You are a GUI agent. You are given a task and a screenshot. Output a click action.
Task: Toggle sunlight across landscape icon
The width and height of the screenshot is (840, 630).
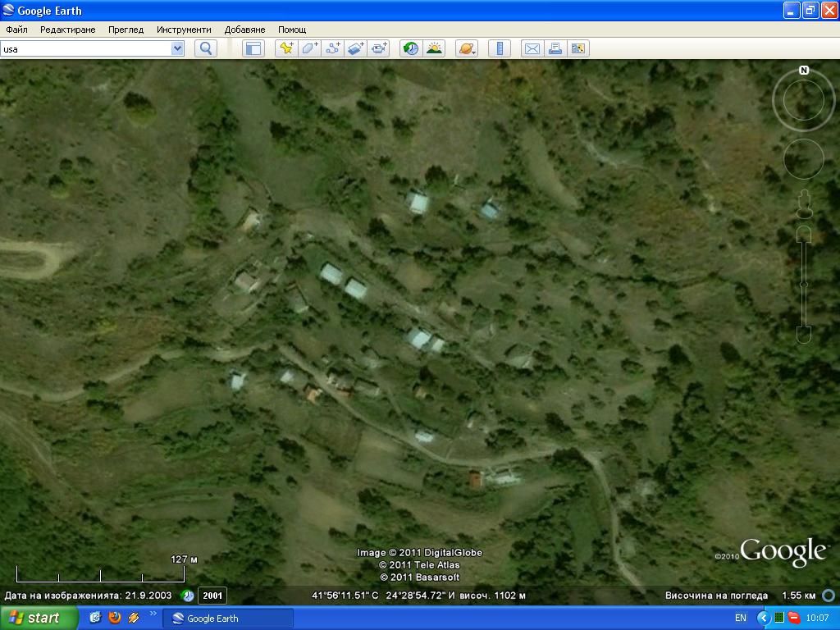(434, 48)
